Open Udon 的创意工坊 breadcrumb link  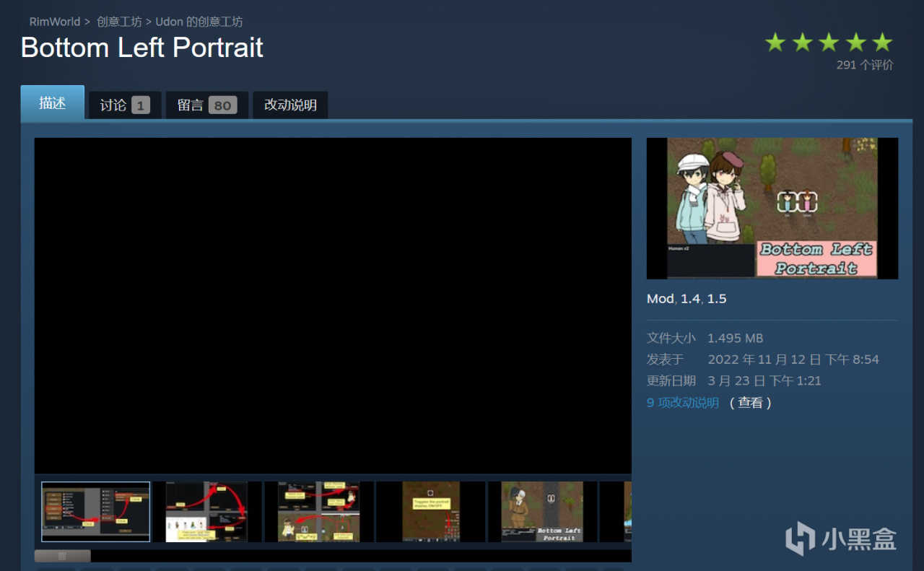point(199,22)
